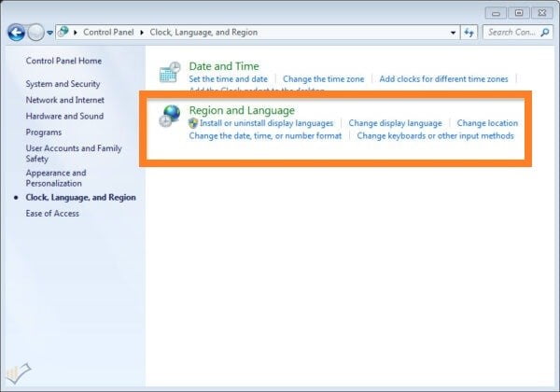
Task: Open Control Panel Home link
Action: click(63, 62)
